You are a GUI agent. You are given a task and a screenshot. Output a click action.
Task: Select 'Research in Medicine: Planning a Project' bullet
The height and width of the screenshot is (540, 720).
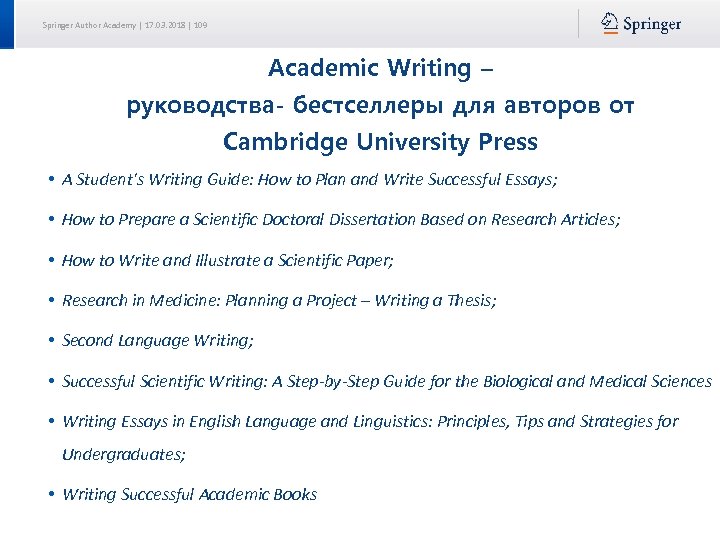click(x=279, y=300)
